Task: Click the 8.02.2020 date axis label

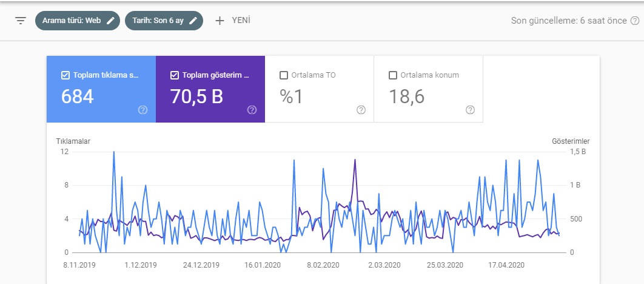Action: pyautogui.click(x=323, y=265)
